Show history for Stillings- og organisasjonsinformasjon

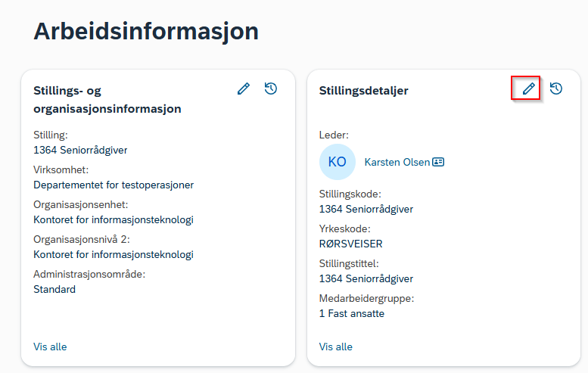coord(270,89)
